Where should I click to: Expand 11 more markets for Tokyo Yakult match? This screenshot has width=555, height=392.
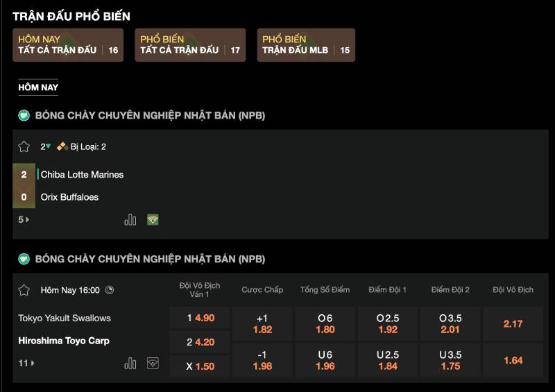coord(26,363)
